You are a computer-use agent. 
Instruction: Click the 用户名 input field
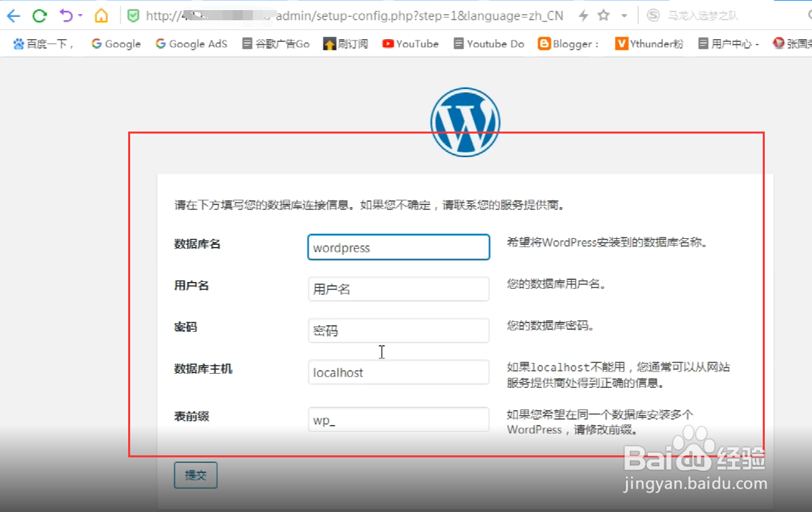399,289
